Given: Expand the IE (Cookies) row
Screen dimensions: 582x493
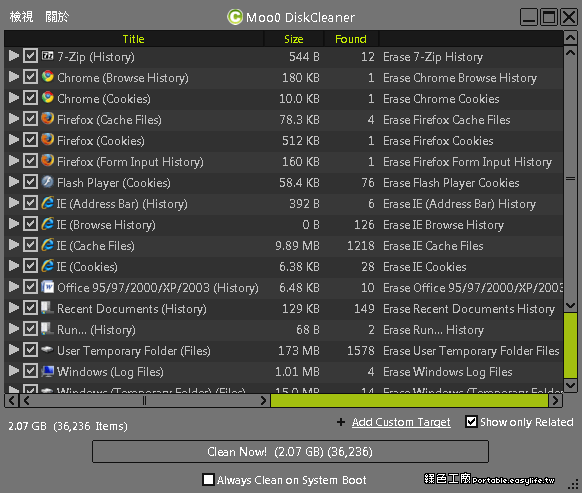Looking at the screenshot, I should (x=14, y=265).
